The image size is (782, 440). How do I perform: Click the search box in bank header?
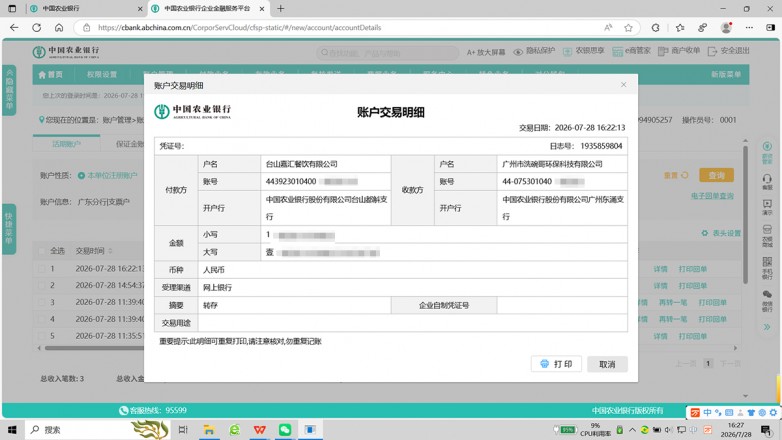[x=388, y=52]
